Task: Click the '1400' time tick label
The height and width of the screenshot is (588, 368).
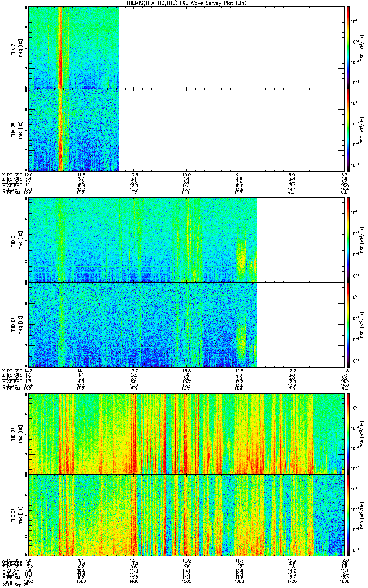Action: click(x=134, y=581)
